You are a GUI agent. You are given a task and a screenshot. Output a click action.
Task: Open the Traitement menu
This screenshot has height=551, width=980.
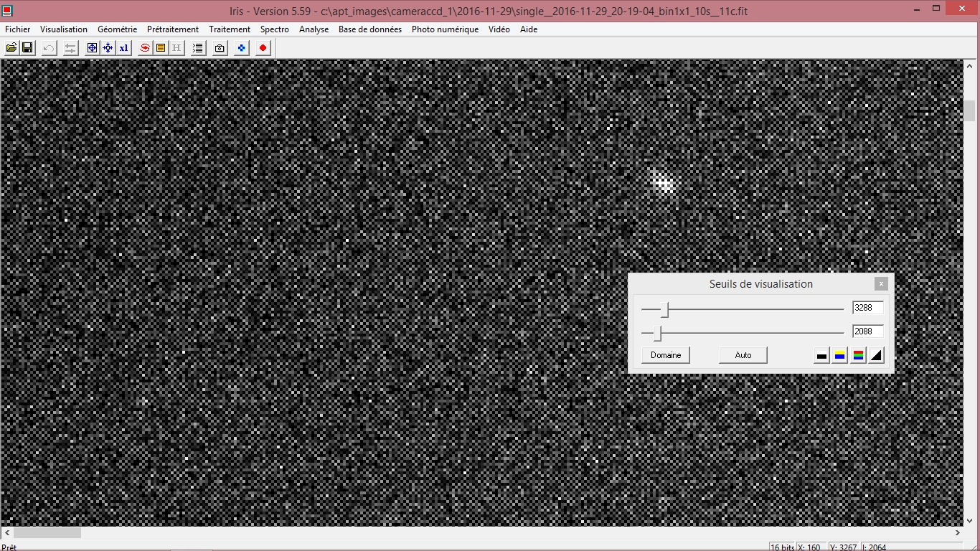pos(230,29)
